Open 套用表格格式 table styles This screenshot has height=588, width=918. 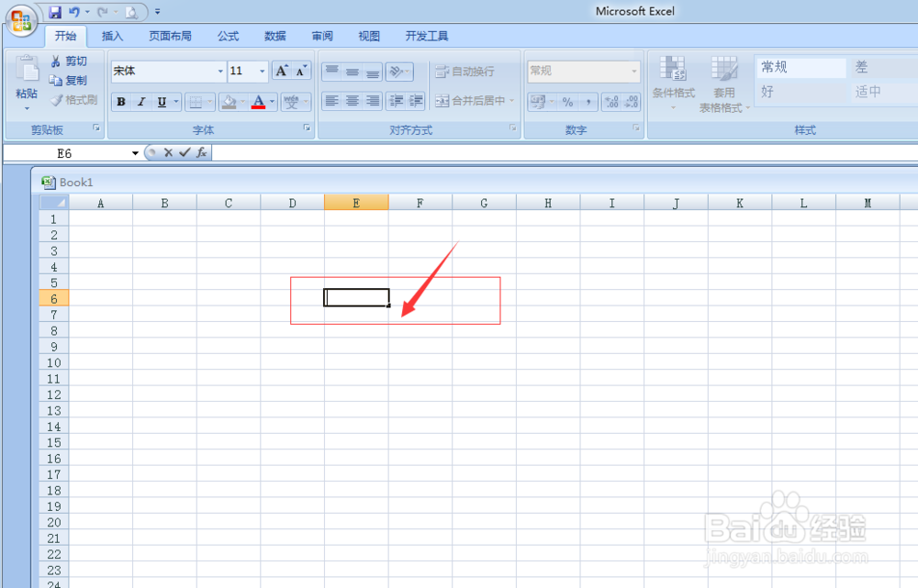724,83
